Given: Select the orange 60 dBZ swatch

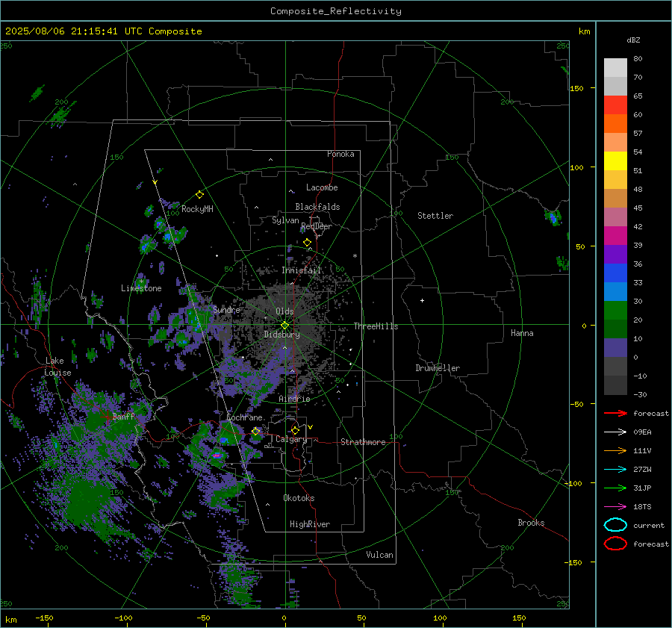Looking at the screenshot, I should click(x=615, y=123).
